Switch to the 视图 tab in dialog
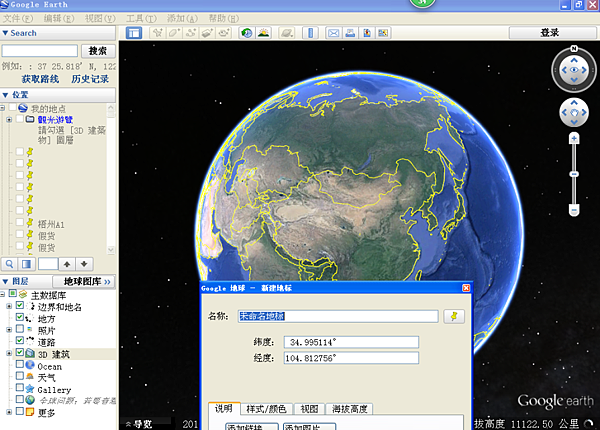 pos(309,409)
